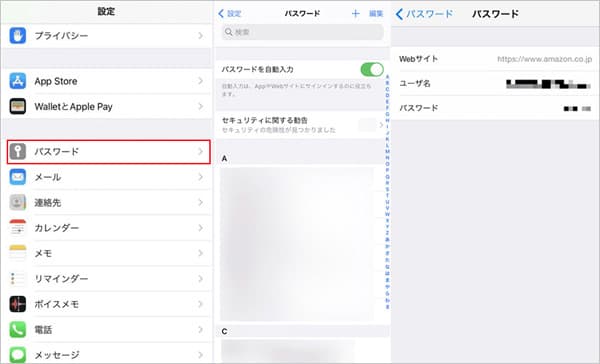600x364 pixels.
Task: Expand メール row chevron
Action: tap(201, 177)
